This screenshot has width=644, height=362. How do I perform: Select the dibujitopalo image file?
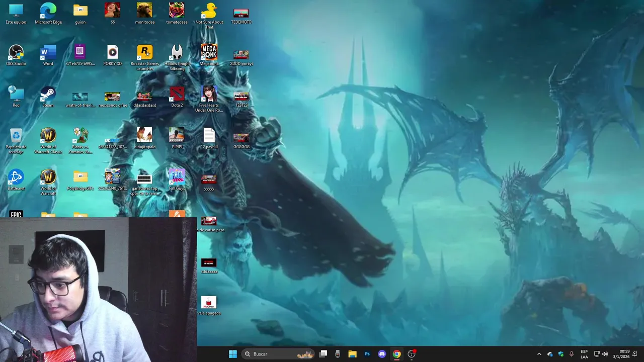(144, 139)
